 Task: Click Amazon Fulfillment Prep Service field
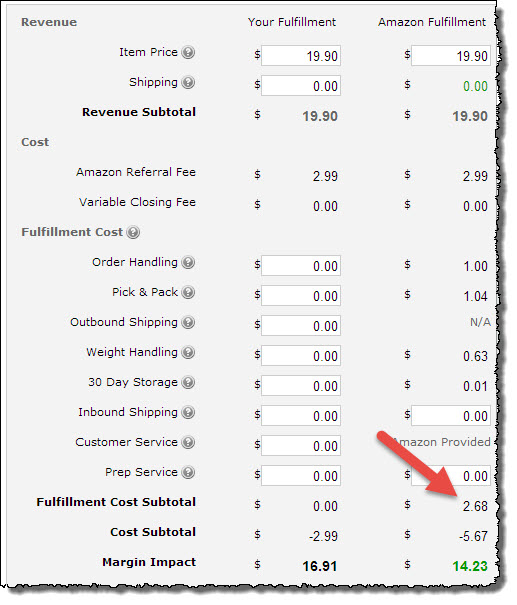point(451,476)
